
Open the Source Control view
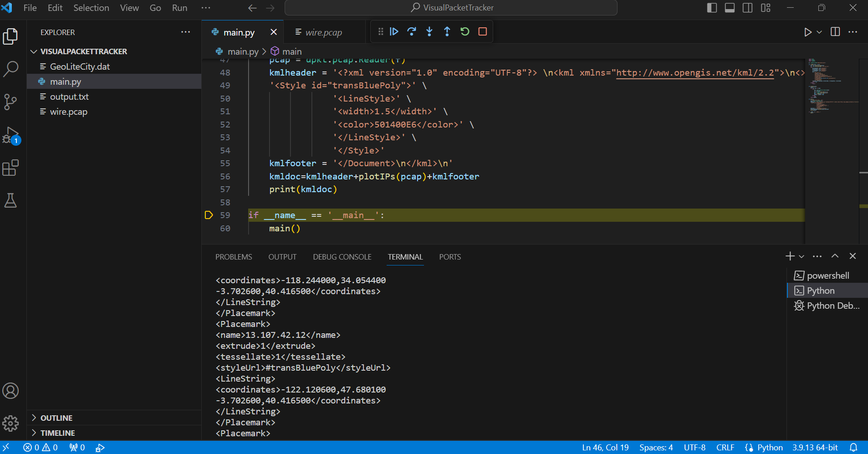10,102
